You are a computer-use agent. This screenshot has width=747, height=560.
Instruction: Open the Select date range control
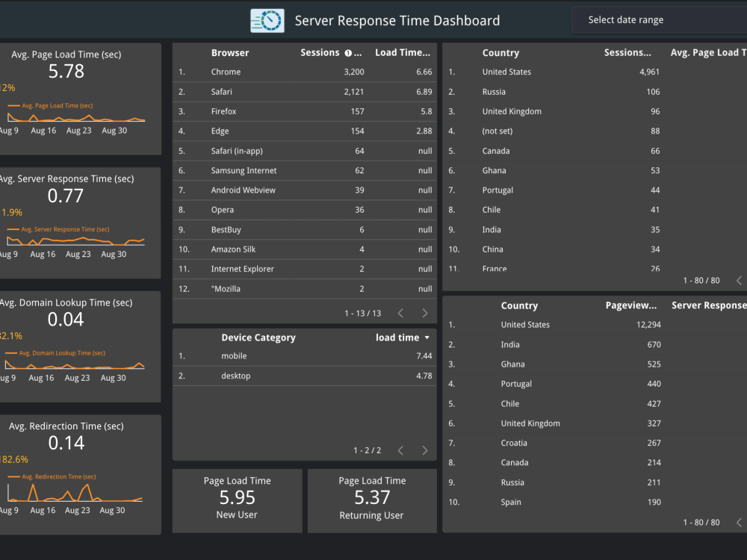click(x=660, y=20)
